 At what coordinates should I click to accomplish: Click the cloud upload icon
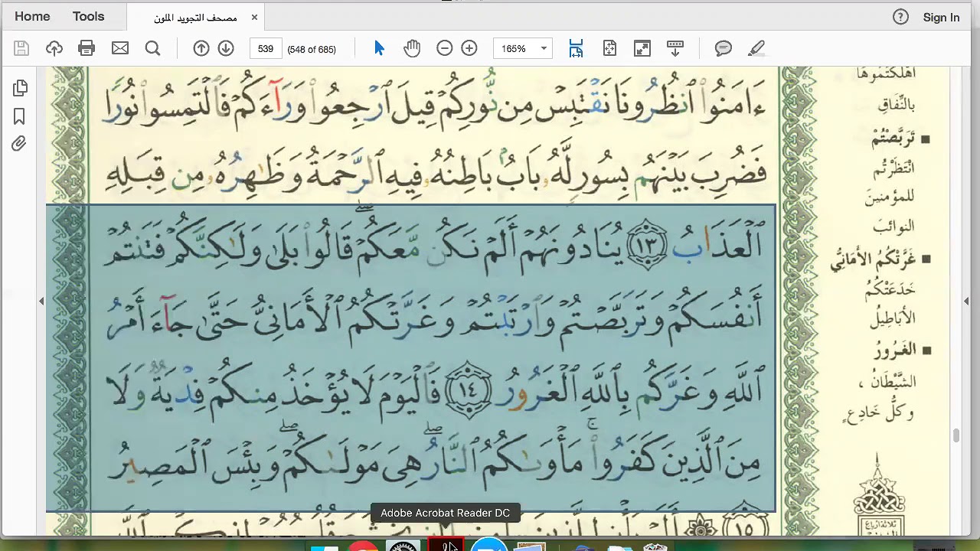54,49
